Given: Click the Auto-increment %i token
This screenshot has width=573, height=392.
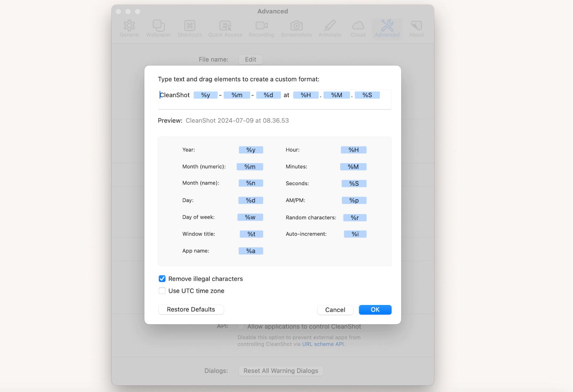Looking at the screenshot, I should tap(355, 234).
